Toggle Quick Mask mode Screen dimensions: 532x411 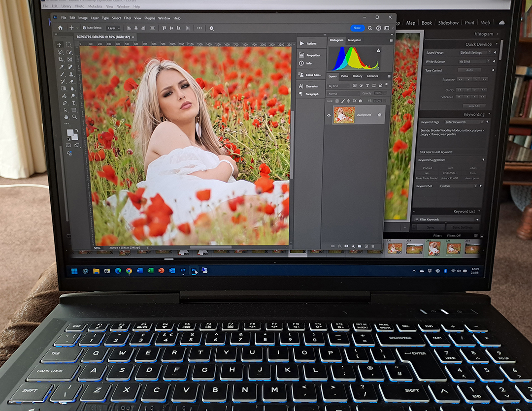click(68, 145)
